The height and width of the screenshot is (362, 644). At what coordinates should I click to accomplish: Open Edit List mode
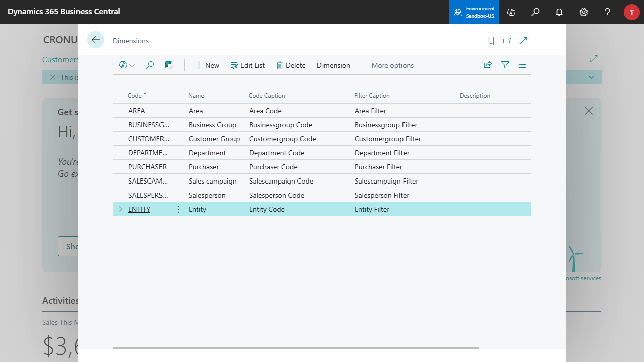click(x=248, y=65)
